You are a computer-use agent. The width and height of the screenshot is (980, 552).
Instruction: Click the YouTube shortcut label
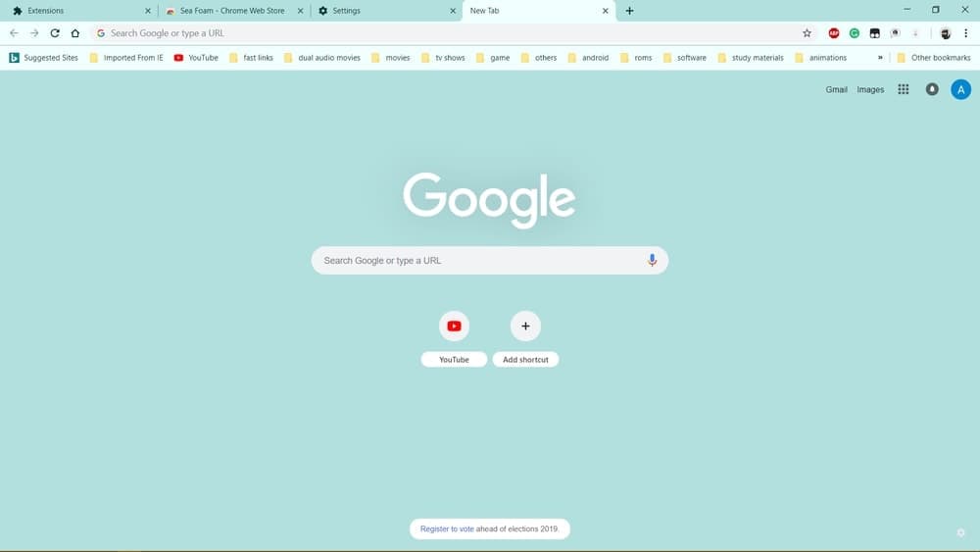coord(454,360)
